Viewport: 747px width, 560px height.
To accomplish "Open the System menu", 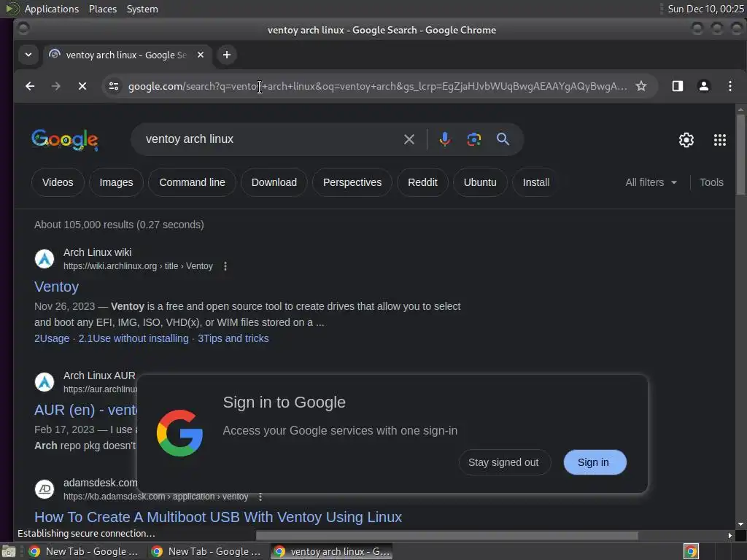I will click(142, 9).
